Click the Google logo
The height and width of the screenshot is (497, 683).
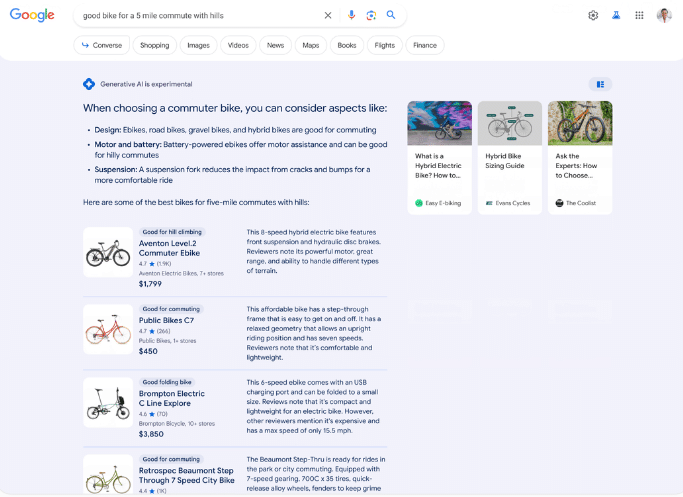[32, 15]
